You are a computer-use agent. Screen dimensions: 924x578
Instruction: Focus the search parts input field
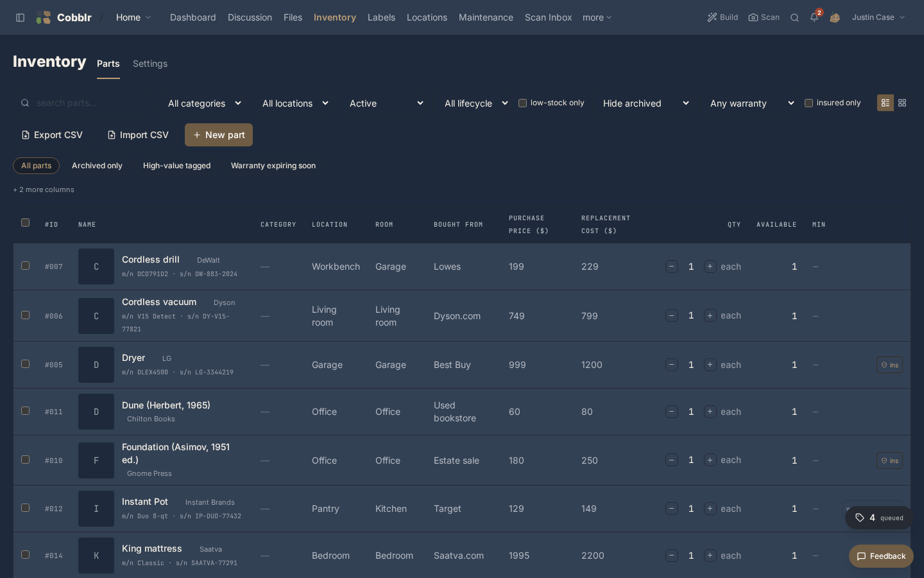coord(83,103)
